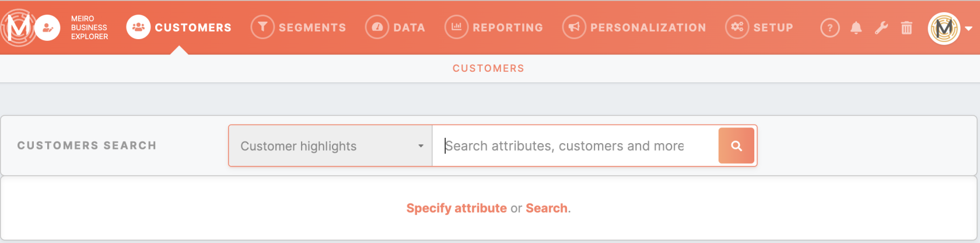Click the Meiro M logo icon
Image resolution: width=980 pixels, height=243 pixels.
[18, 27]
